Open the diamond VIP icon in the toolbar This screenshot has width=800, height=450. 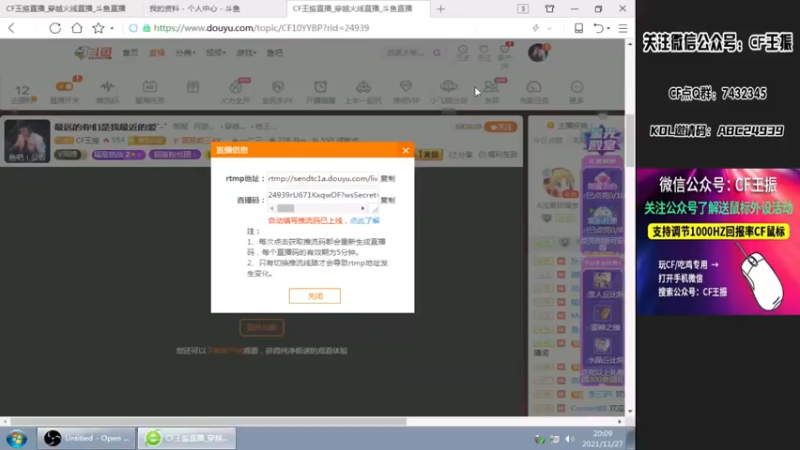[406, 87]
